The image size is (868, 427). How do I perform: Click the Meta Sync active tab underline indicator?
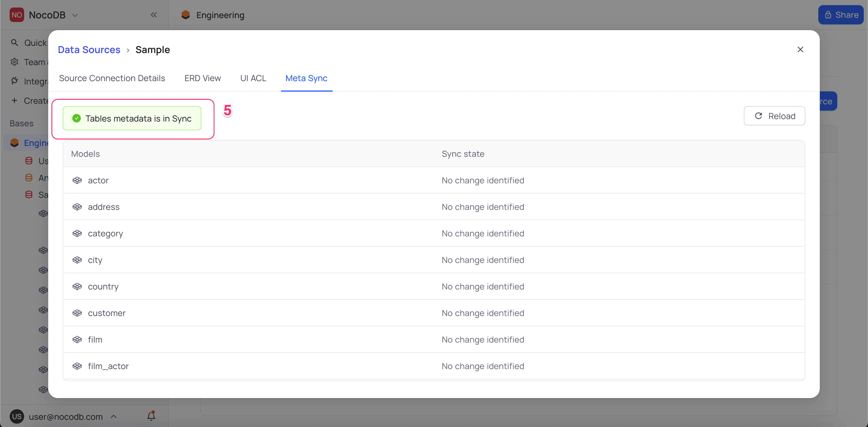coord(306,90)
